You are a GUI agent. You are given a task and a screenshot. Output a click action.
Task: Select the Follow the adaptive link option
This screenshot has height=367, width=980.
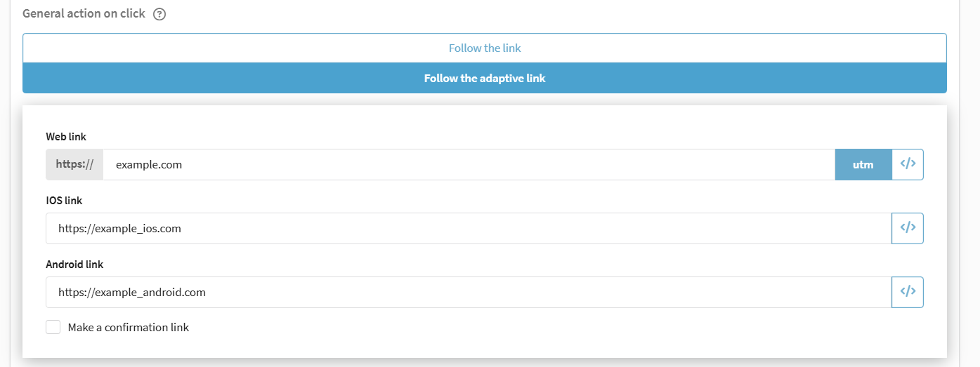click(485, 78)
